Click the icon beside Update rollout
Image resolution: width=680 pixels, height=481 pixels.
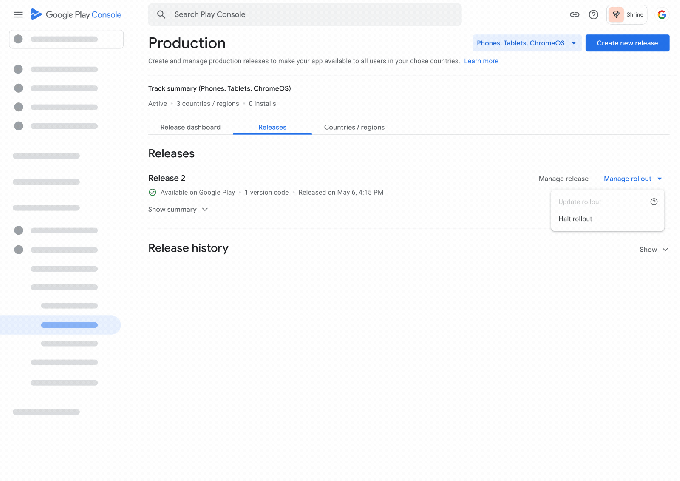(654, 201)
